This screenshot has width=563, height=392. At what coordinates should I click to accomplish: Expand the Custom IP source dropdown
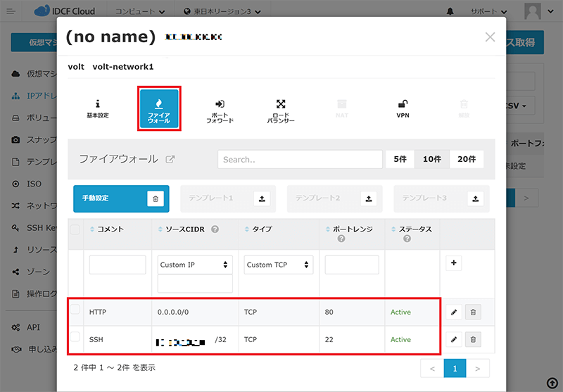(x=195, y=265)
